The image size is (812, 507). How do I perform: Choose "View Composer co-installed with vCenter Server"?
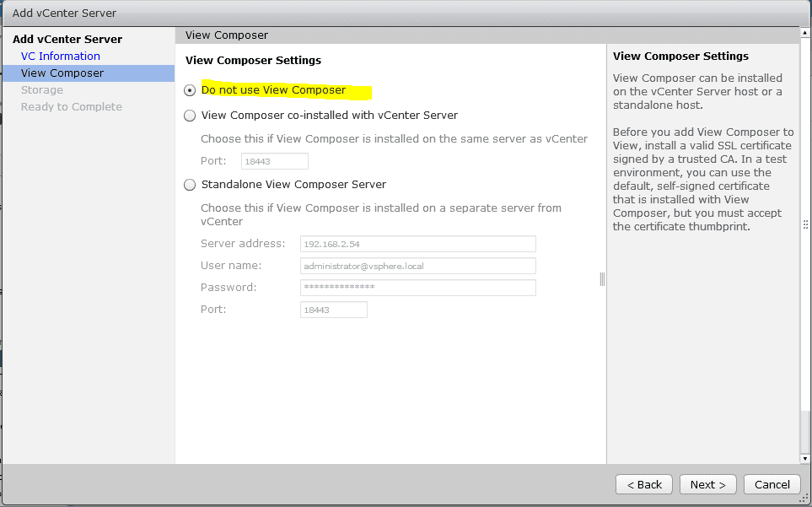point(190,116)
